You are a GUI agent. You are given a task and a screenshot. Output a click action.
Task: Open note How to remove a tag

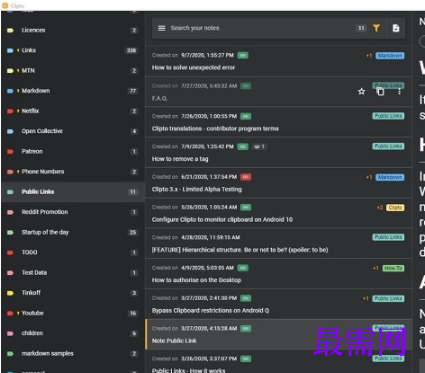pos(279,152)
